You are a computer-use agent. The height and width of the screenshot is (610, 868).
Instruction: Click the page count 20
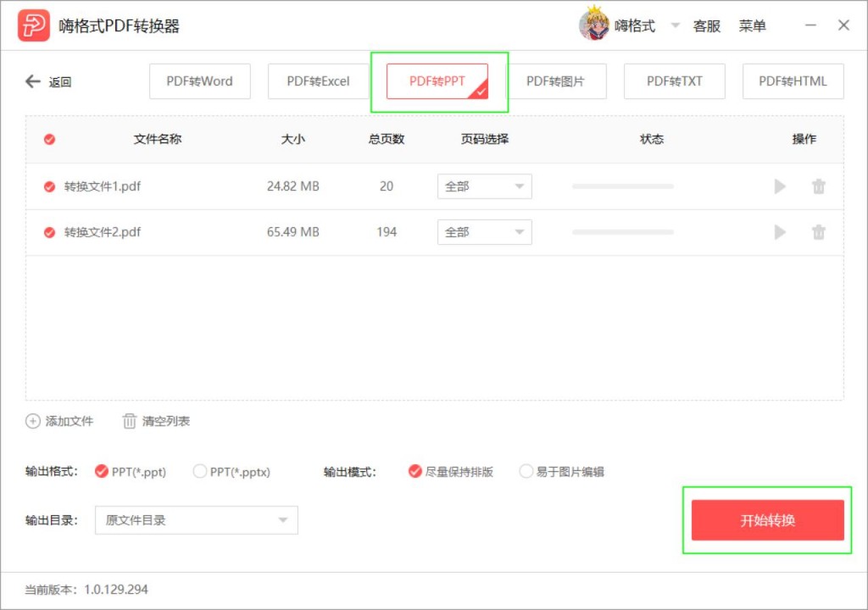[x=387, y=186]
